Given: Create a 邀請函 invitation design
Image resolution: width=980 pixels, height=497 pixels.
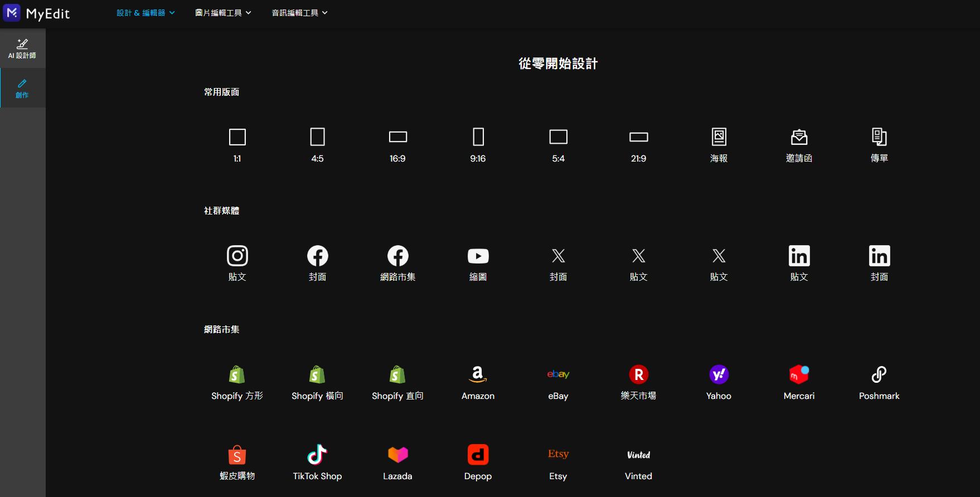Looking at the screenshot, I should [x=799, y=145].
